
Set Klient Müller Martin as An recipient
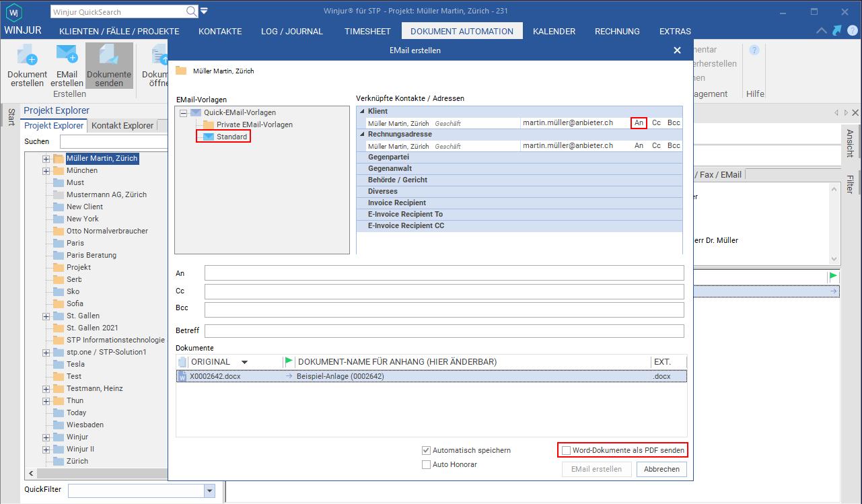pyautogui.click(x=639, y=123)
